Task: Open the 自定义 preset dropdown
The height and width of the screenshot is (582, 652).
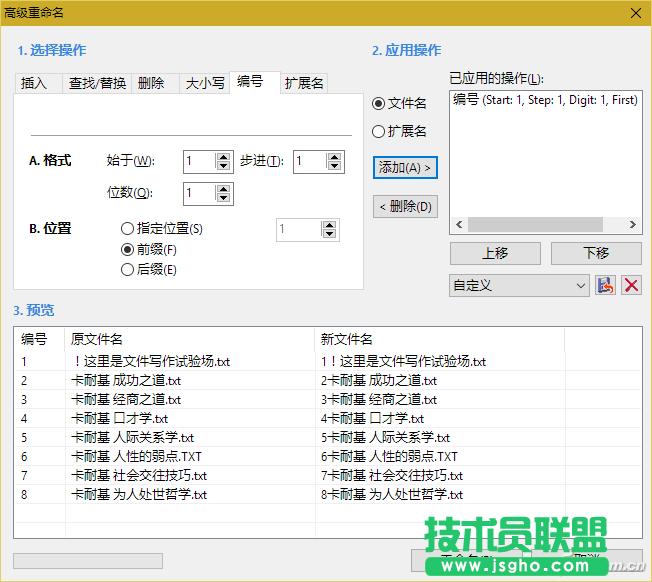Action: tap(519, 286)
